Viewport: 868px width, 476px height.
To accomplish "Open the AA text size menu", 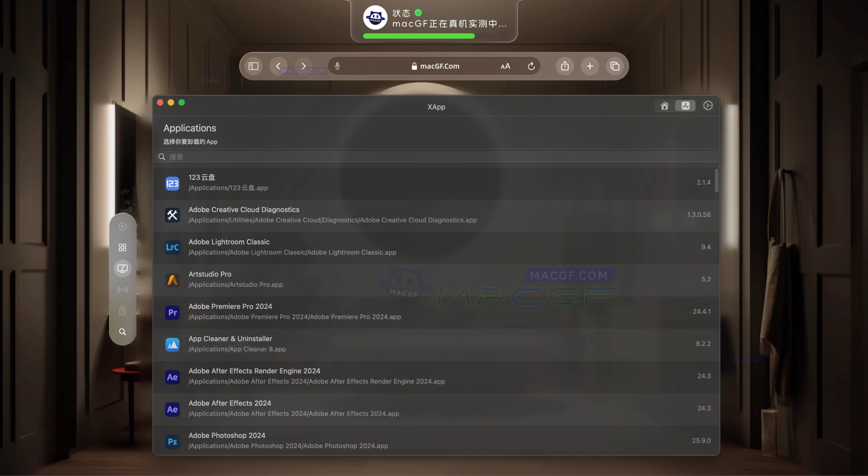I will click(x=505, y=66).
